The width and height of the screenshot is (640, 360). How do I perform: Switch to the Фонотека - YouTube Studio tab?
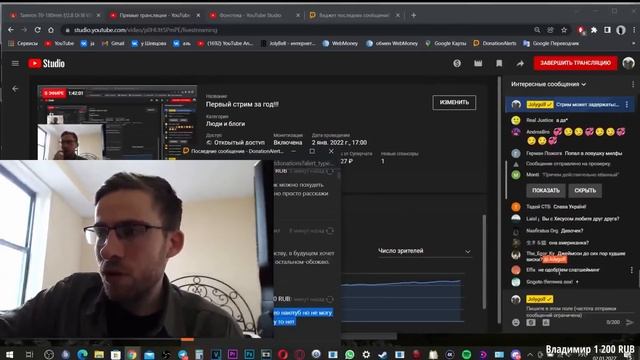pos(254,15)
